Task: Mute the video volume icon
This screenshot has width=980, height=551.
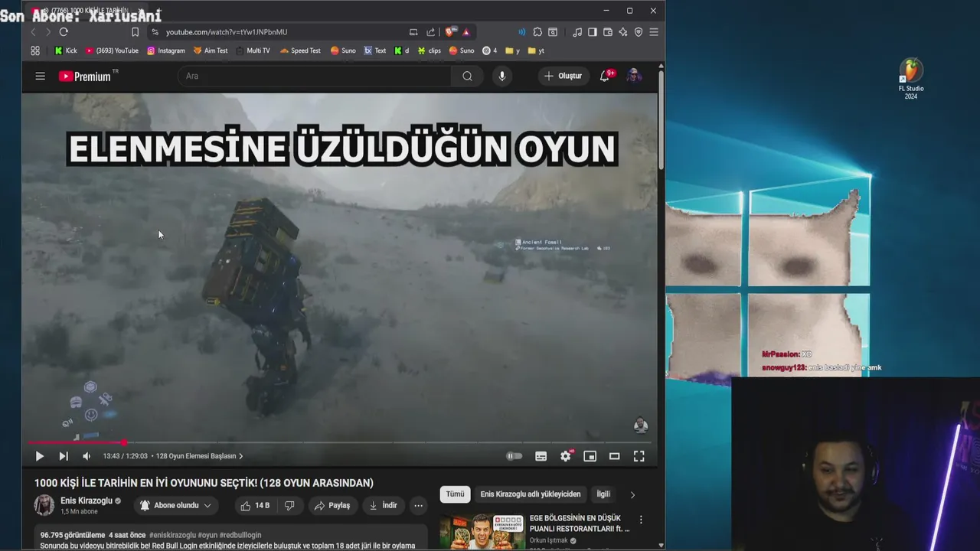Action: pos(87,456)
